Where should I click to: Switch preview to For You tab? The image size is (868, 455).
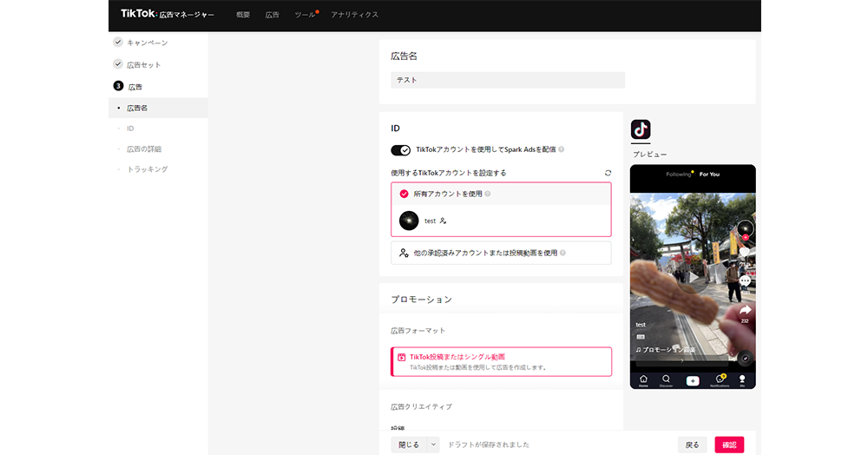[x=710, y=175]
